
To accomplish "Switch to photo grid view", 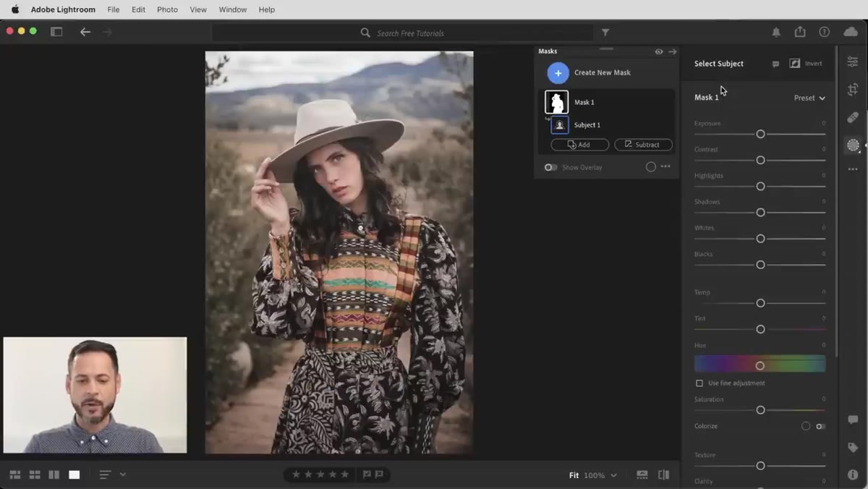I will 15,475.
